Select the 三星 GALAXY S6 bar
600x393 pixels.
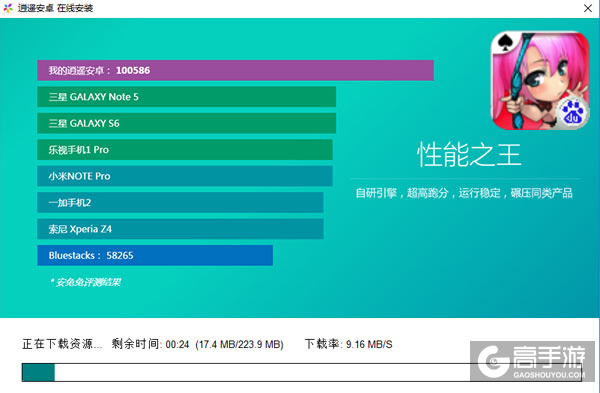[x=186, y=123]
